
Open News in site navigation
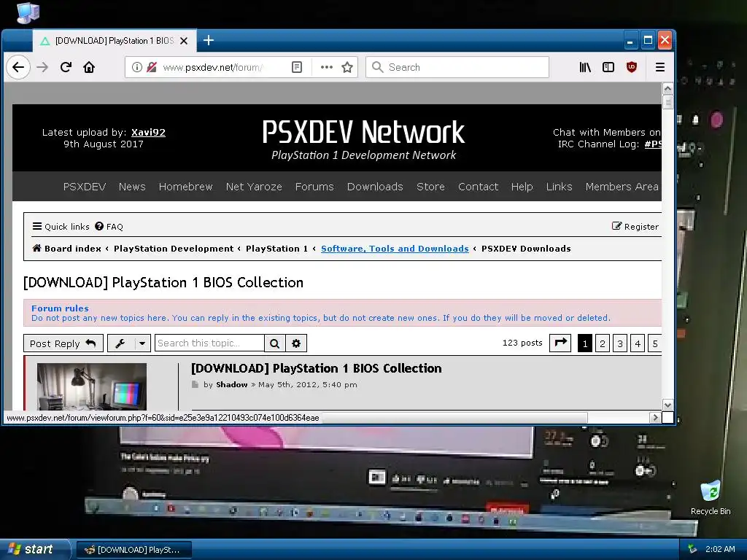[132, 187]
